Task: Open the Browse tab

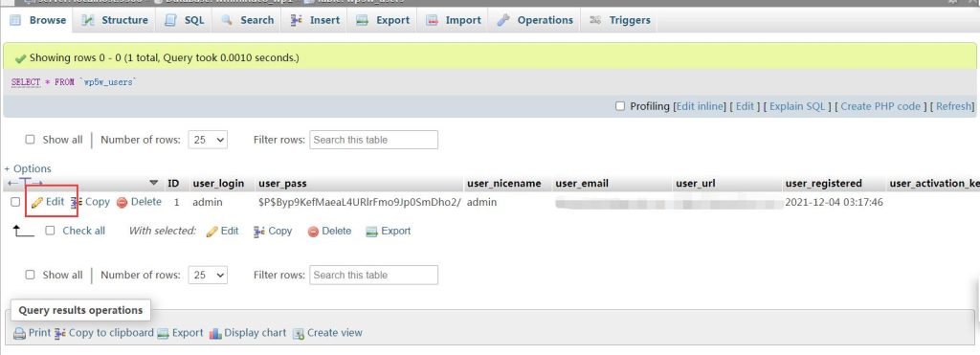Action: coord(38,20)
